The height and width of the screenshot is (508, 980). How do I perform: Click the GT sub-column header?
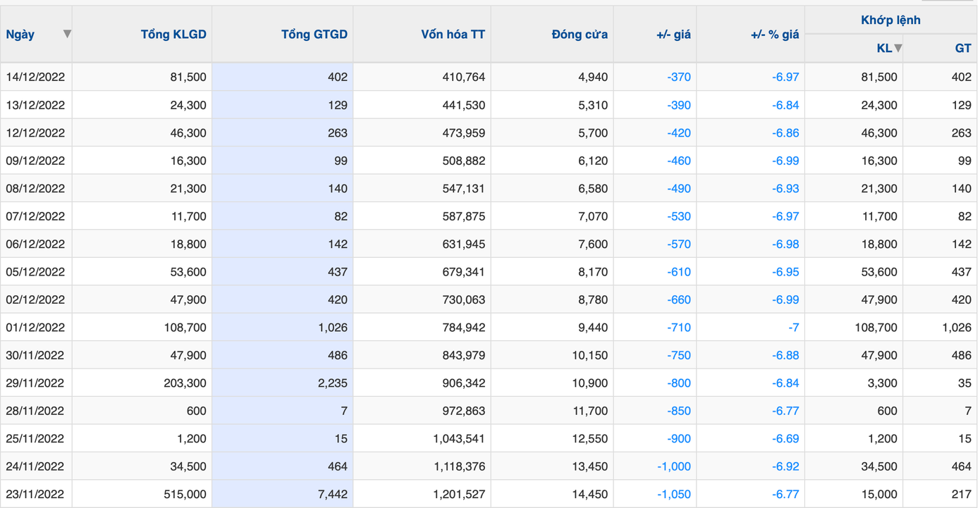962,48
